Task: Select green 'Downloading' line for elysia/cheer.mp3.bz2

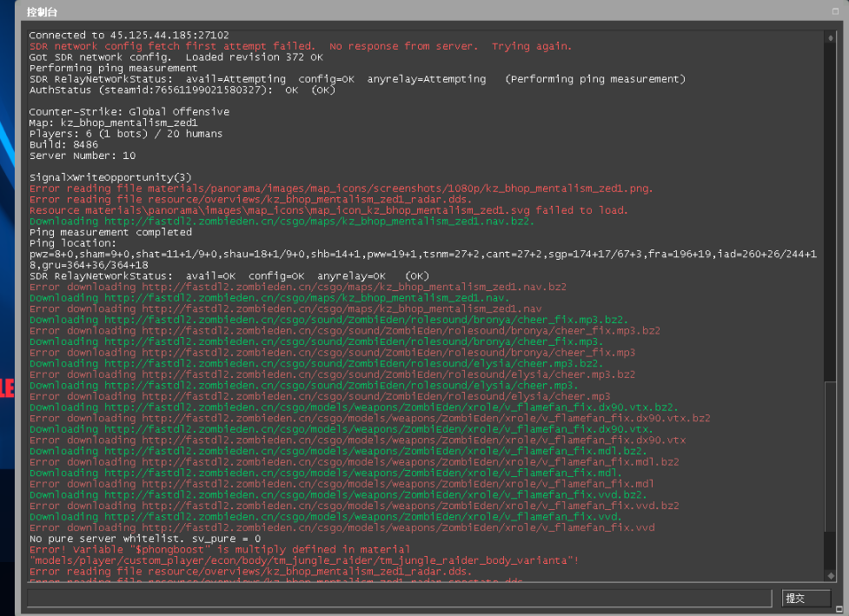Action: (x=316, y=364)
